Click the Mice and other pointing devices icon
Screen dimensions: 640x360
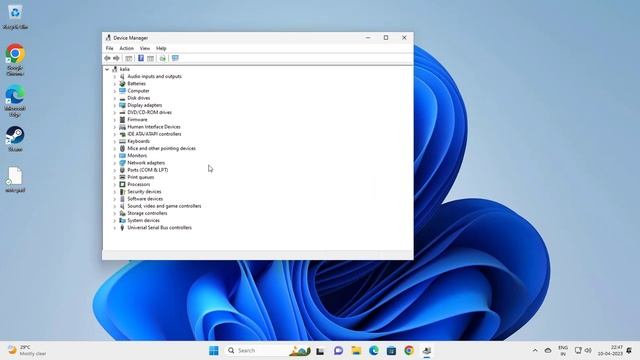click(x=122, y=149)
